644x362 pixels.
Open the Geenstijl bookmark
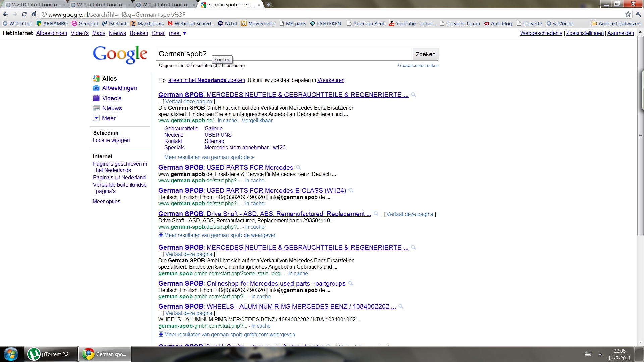pos(85,23)
